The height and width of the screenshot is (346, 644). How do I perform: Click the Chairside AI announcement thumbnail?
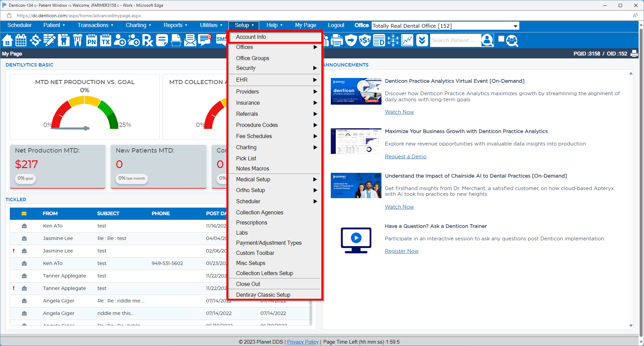[356, 185]
